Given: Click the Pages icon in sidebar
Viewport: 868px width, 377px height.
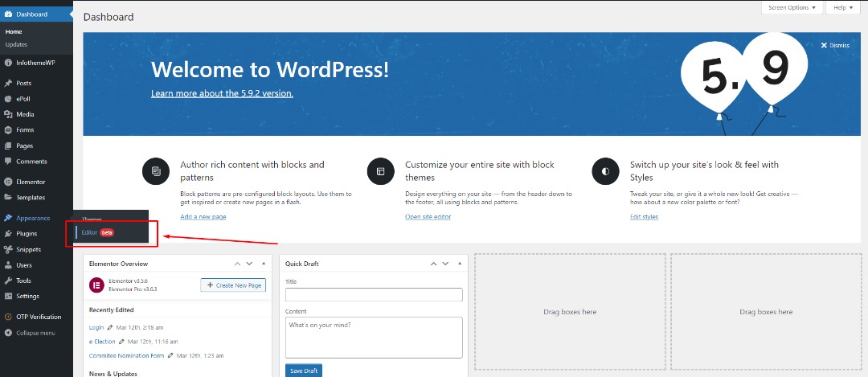Looking at the screenshot, I should (x=8, y=145).
